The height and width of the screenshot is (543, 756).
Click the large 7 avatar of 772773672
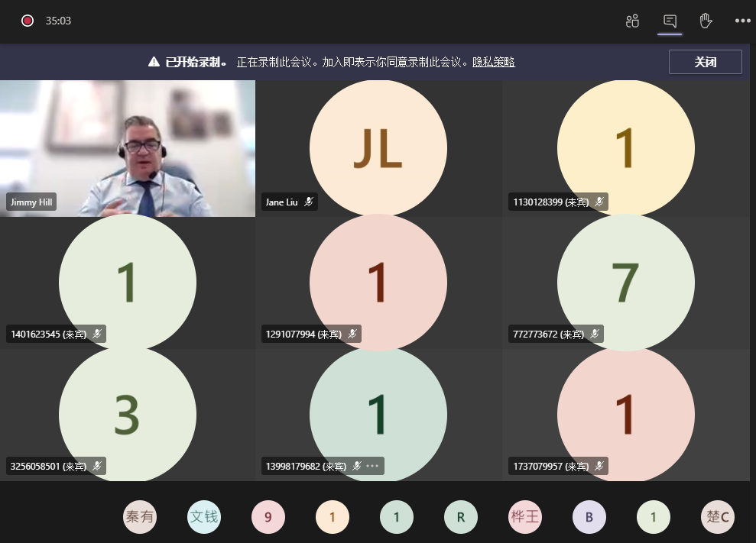coord(625,281)
